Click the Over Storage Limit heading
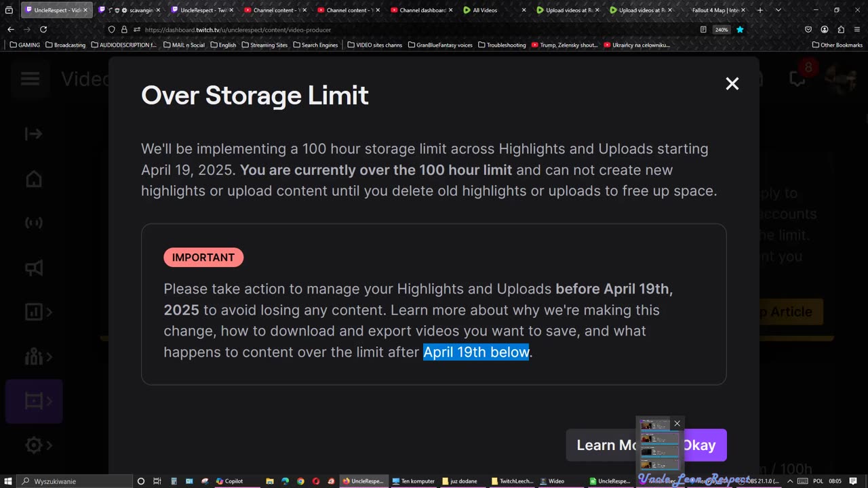Image resolution: width=868 pixels, height=488 pixels. tap(255, 96)
